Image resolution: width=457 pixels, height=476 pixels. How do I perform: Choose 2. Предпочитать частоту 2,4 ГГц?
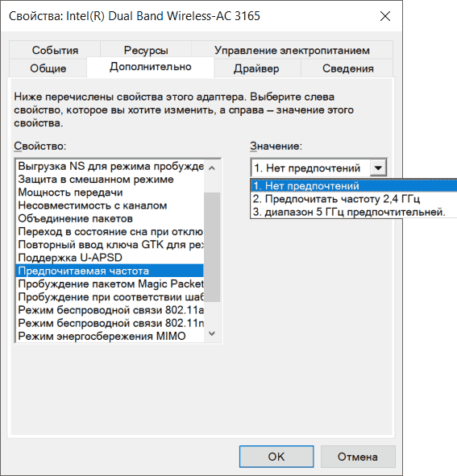[x=355, y=199]
